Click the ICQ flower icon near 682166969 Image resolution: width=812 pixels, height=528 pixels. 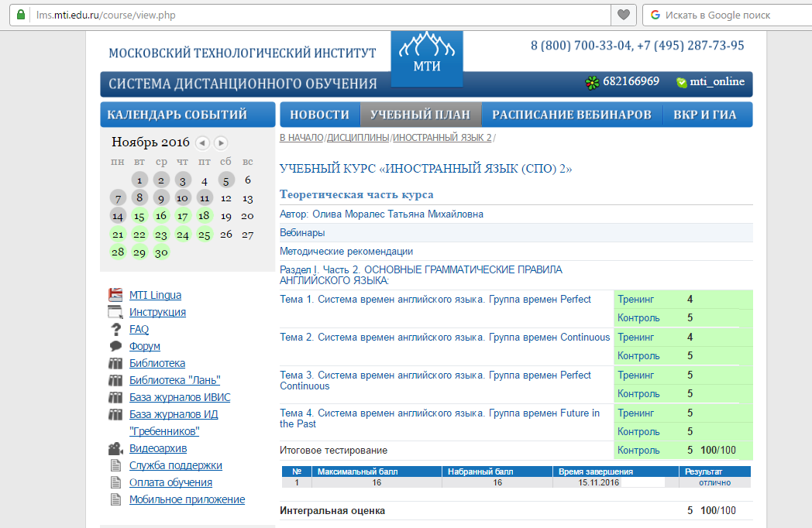(x=592, y=82)
